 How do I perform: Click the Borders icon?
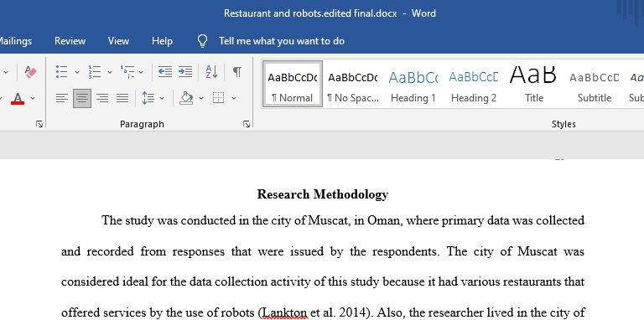219,98
